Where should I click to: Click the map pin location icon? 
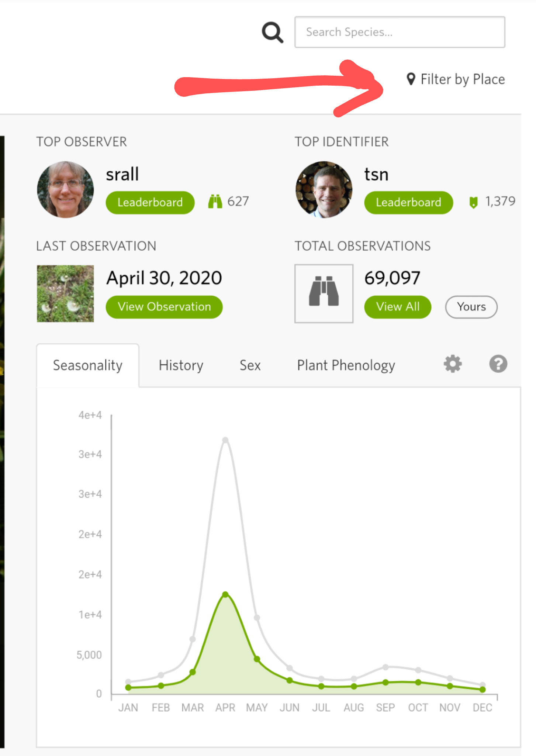pos(411,79)
